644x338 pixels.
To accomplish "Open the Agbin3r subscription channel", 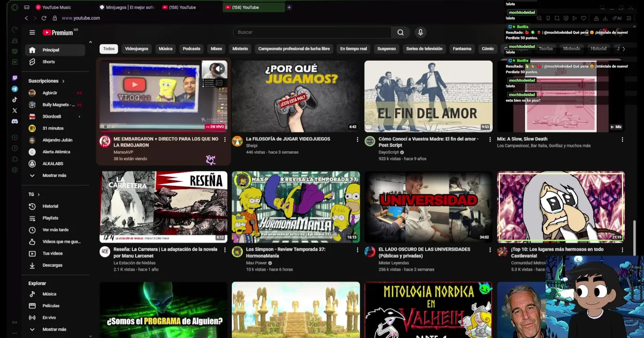I will click(55, 93).
